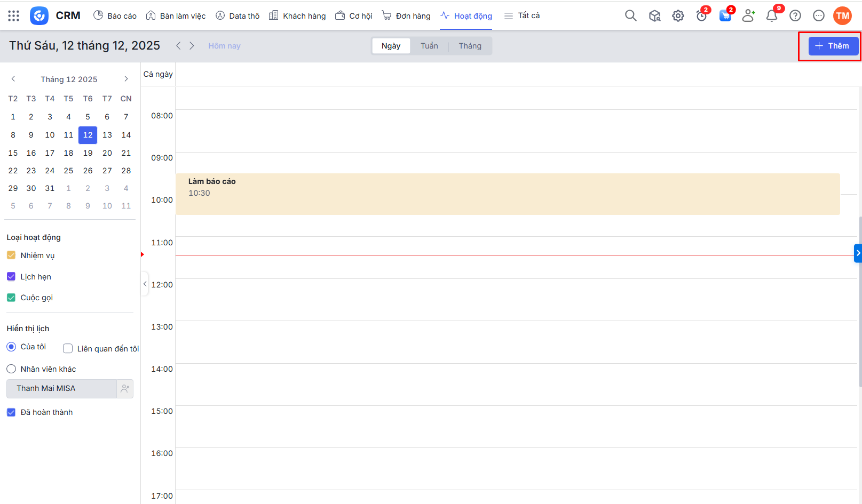The width and height of the screenshot is (862, 504).
Task: Enable the Liên quan đến tôi checkbox
Action: click(68, 349)
